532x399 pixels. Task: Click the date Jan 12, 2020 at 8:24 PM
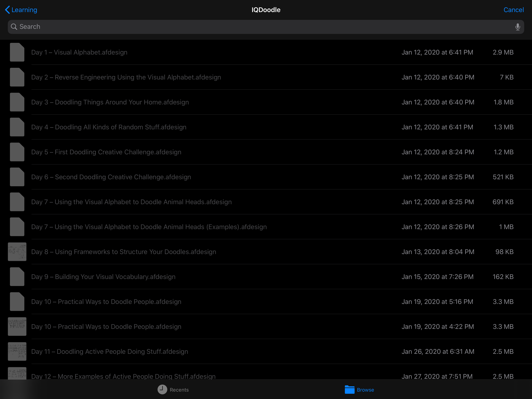(x=438, y=152)
